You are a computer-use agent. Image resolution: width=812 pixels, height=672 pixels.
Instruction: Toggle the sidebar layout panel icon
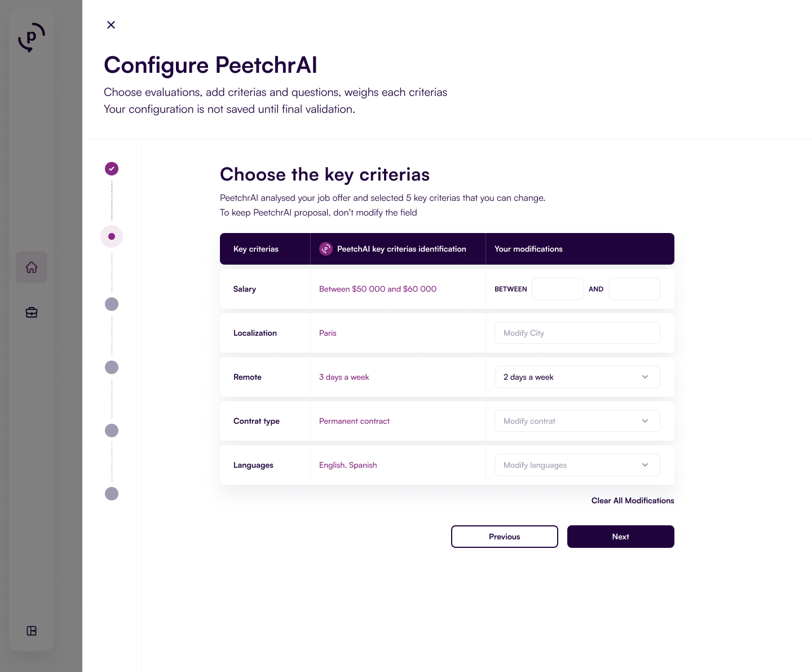tap(32, 631)
